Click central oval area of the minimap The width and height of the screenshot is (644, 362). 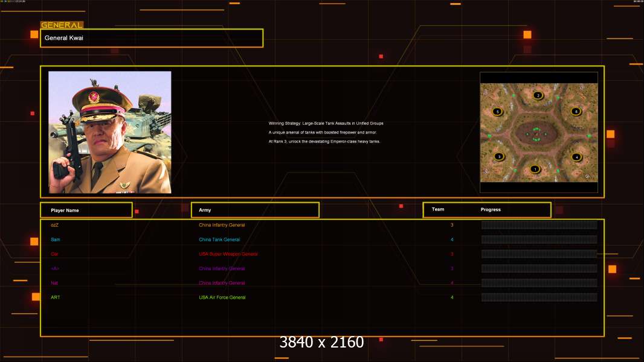pyautogui.click(x=536, y=133)
